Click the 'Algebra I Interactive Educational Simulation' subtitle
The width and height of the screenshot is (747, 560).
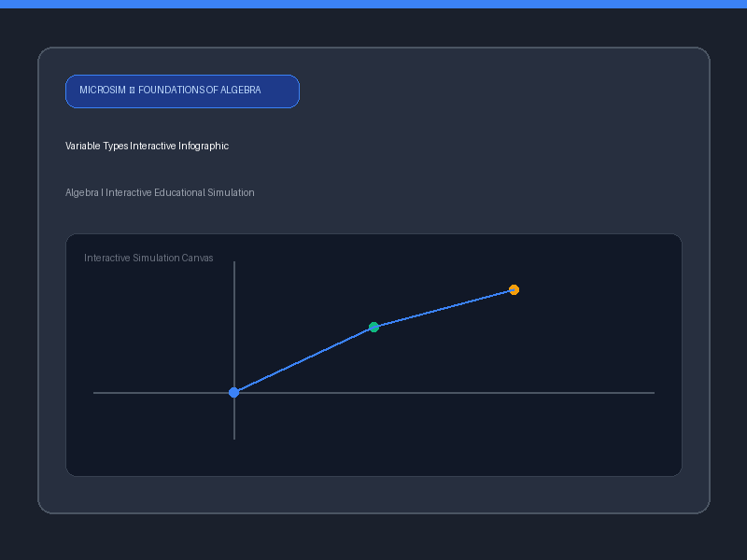160,193
